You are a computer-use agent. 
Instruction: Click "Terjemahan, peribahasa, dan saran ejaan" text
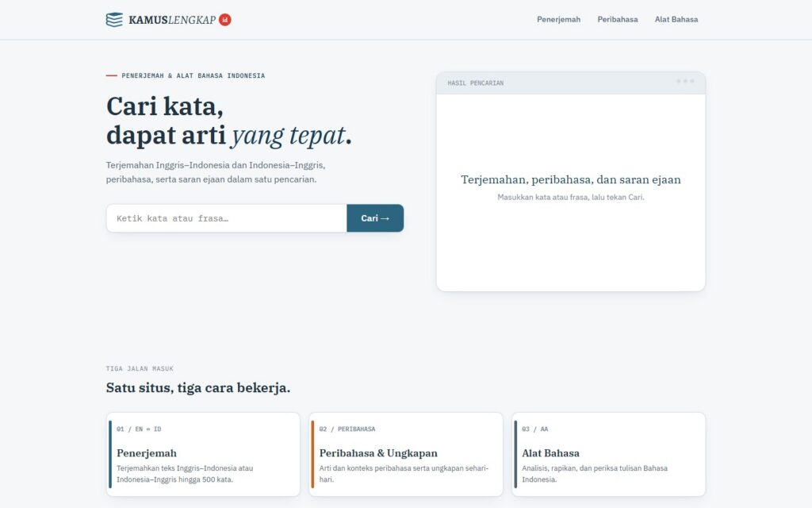571,180
